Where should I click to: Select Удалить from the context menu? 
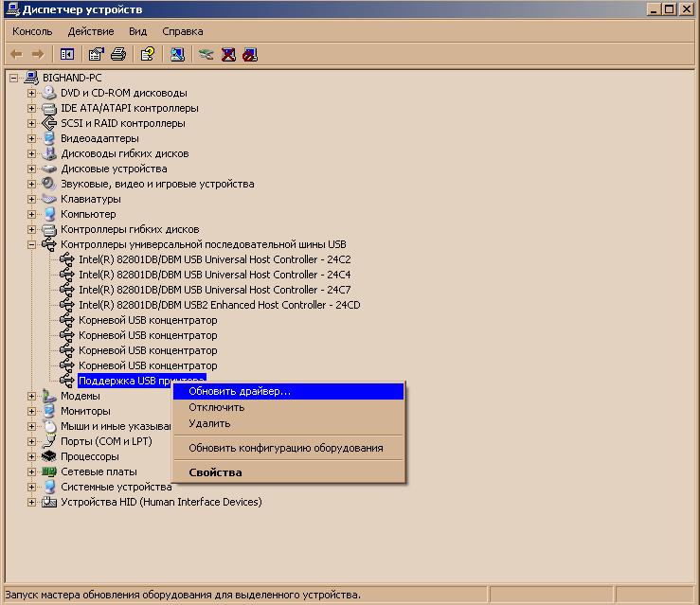click(209, 423)
